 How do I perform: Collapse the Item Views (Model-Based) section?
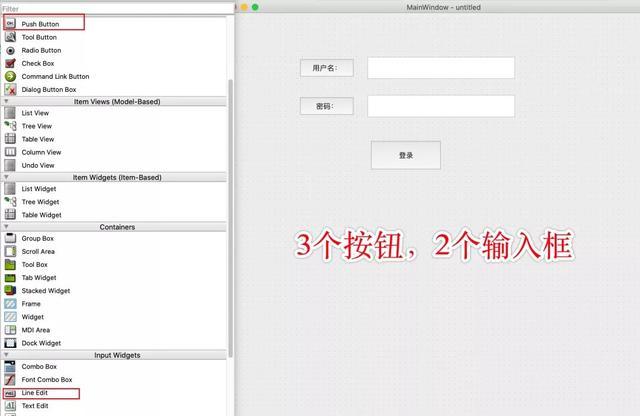click(116, 101)
